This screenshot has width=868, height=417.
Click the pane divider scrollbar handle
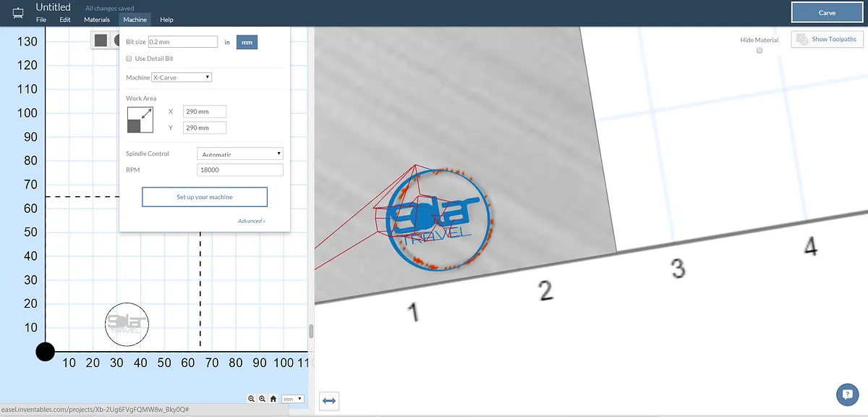coord(311,332)
